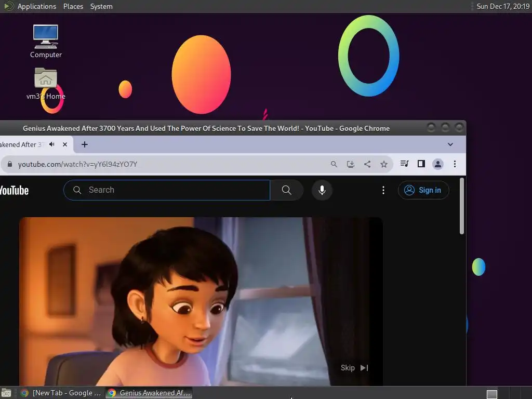532x399 pixels.
Task: Open the YouTube settings three-dot menu
Action: 383,190
